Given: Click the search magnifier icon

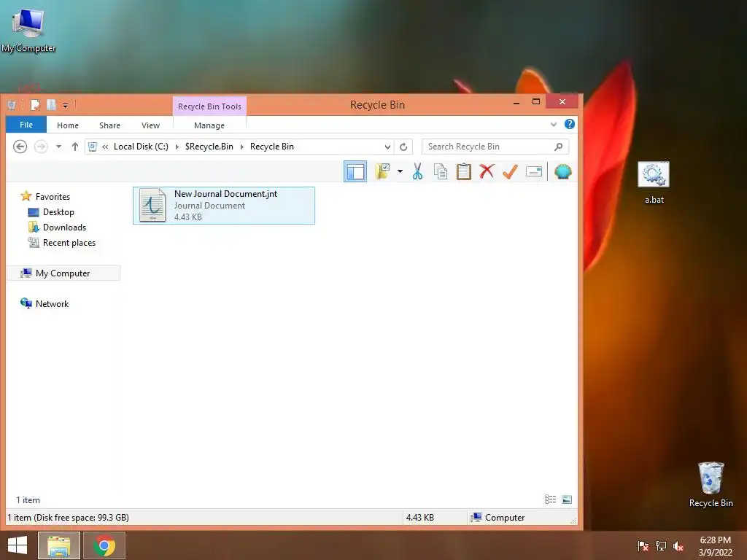Looking at the screenshot, I should (559, 147).
